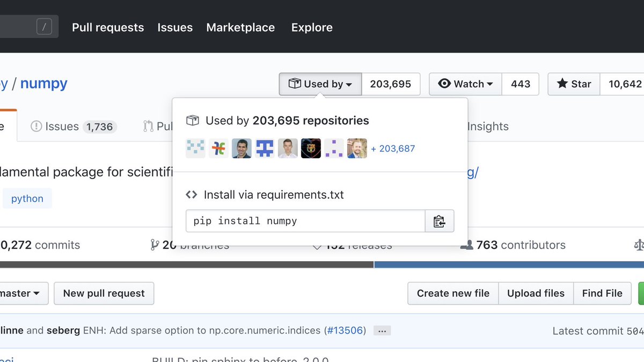Go to Marketplace in the header

[x=240, y=27]
